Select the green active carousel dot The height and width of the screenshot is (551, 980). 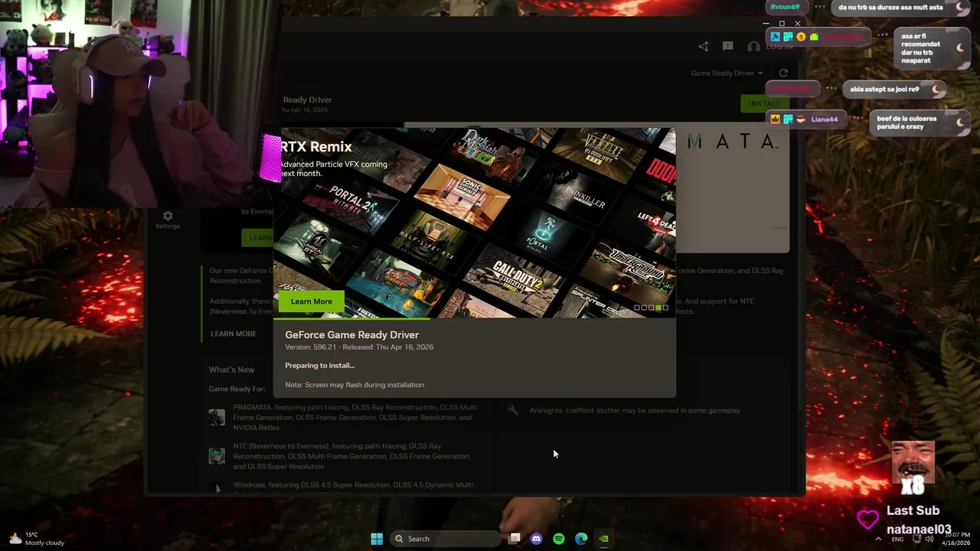[x=658, y=308]
